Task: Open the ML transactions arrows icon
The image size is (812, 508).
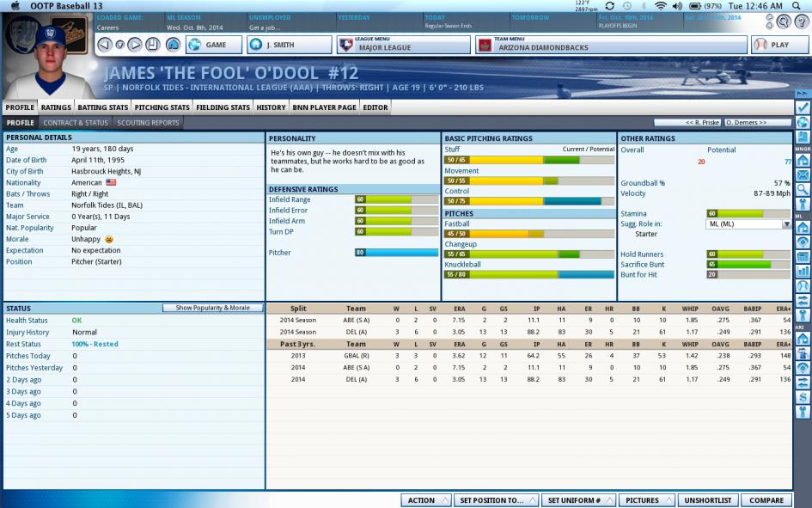Action: (803, 300)
